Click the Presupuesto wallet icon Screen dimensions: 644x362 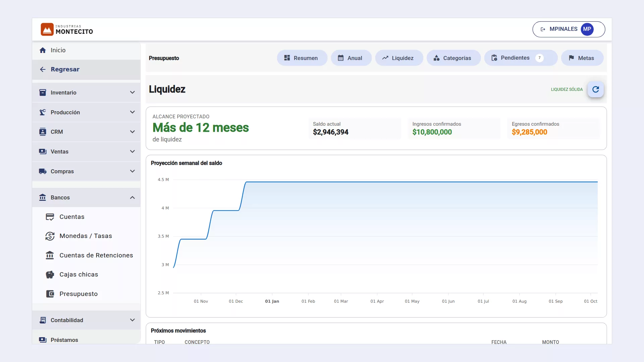coord(50,294)
